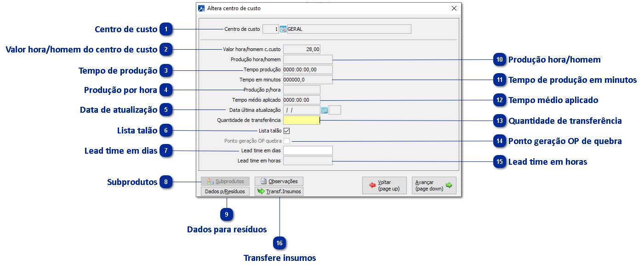The image size is (644, 271).
Task: Click the Data última atualização date field
Action: [x=302, y=110]
